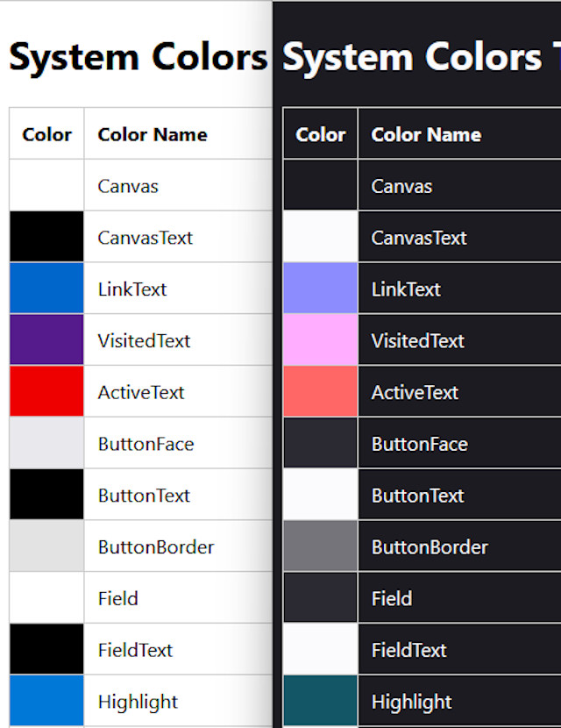Select the ButtonText label in dark table
Viewport: 561px width, 728px height.
click(x=417, y=496)
